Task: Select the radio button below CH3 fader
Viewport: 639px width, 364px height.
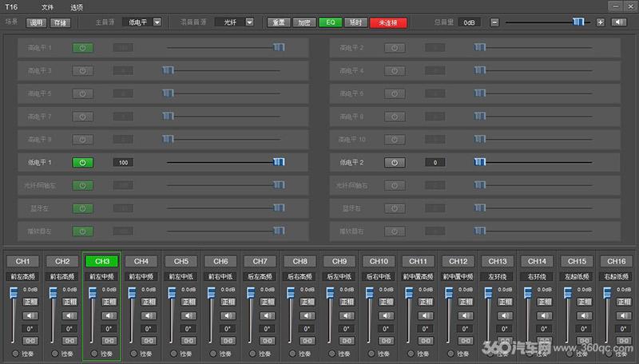Action: 94,354
